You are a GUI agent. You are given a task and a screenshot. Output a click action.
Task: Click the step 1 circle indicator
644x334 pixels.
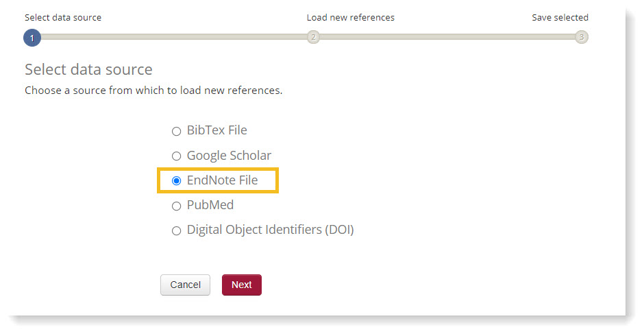pos(32,38)
